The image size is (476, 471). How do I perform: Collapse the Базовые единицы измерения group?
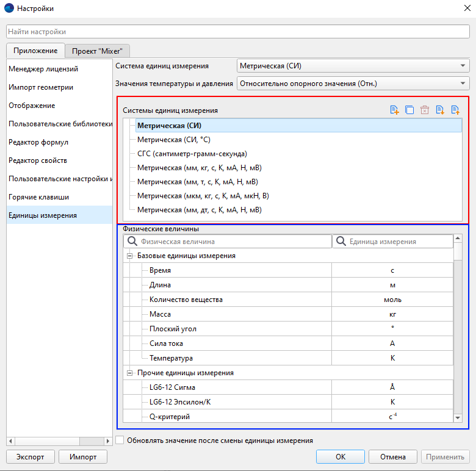pos(129,256)
